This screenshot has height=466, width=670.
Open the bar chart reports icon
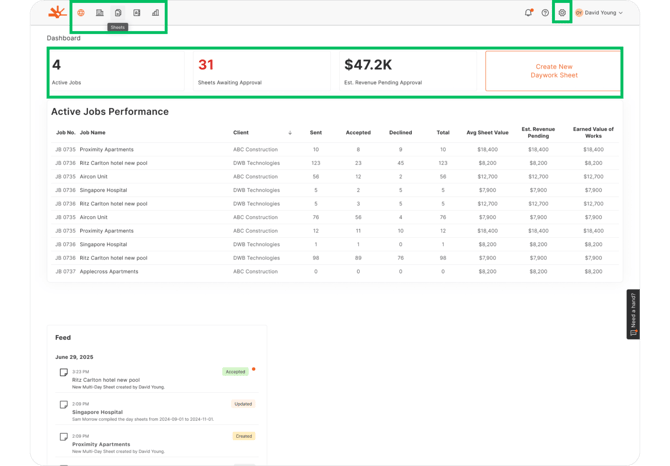coord(155,13)
